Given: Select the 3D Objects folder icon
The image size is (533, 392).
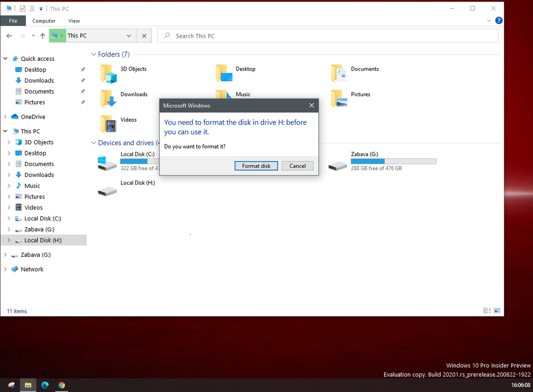Looking at the screenshot, I should [x=108, y=73].
